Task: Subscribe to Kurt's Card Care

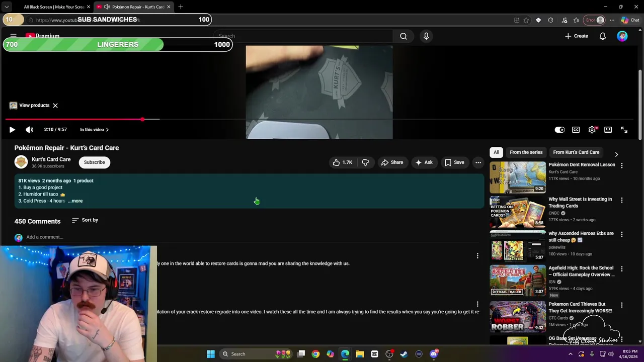Action: [x=95, y=162]
